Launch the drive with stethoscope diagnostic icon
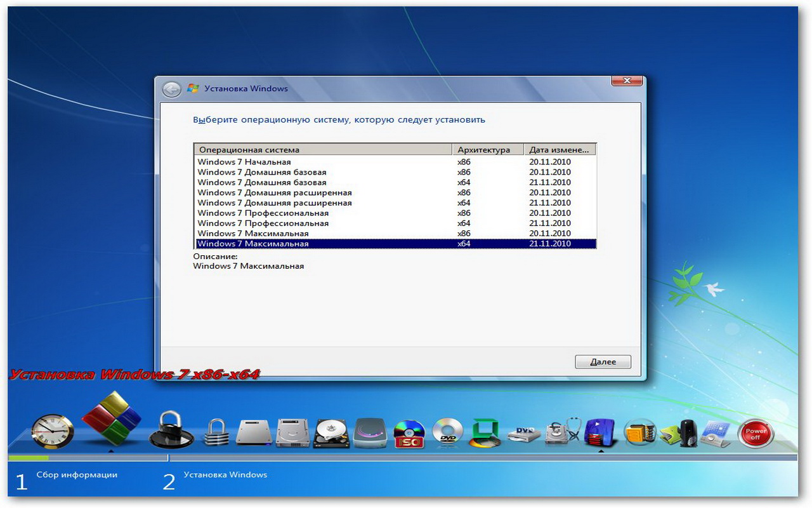Image resolution: width=812 pixels, height=508 pixels. pyautogui.click(x=563, y=432)
